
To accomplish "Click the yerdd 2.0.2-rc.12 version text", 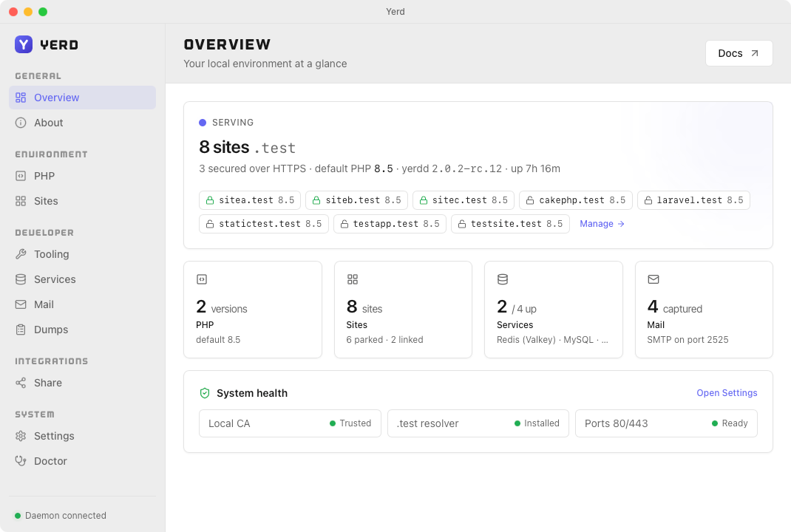I will click(x=452, y=168).
